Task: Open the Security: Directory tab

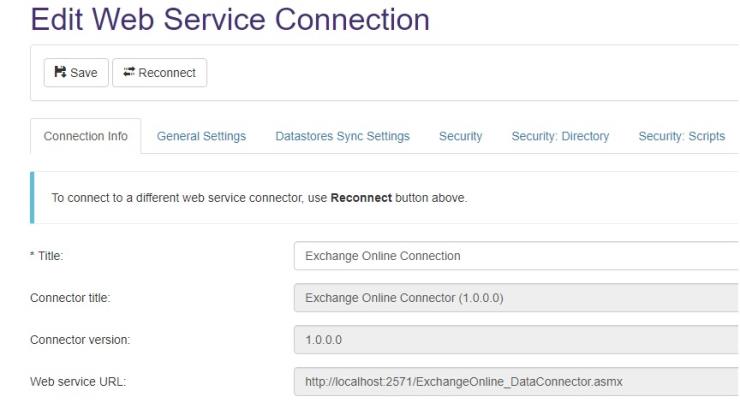Action: [560, 137]
